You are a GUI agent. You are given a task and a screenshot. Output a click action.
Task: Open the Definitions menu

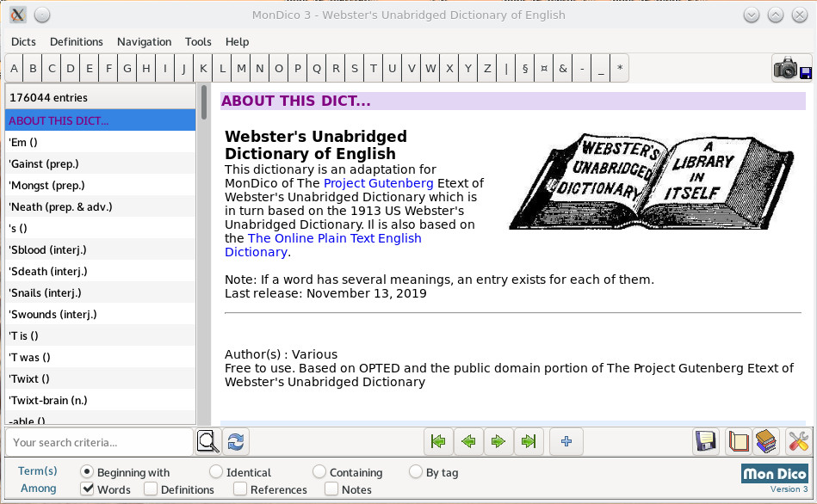pos(77,41)
